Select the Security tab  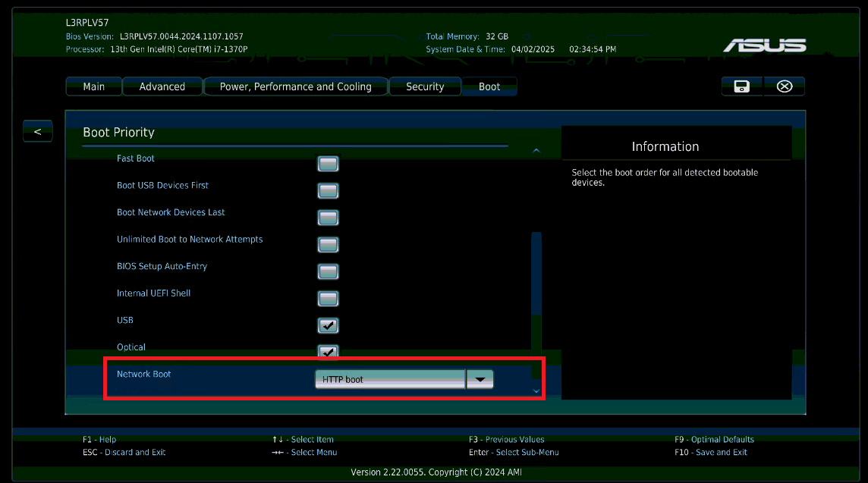point(425,86)
